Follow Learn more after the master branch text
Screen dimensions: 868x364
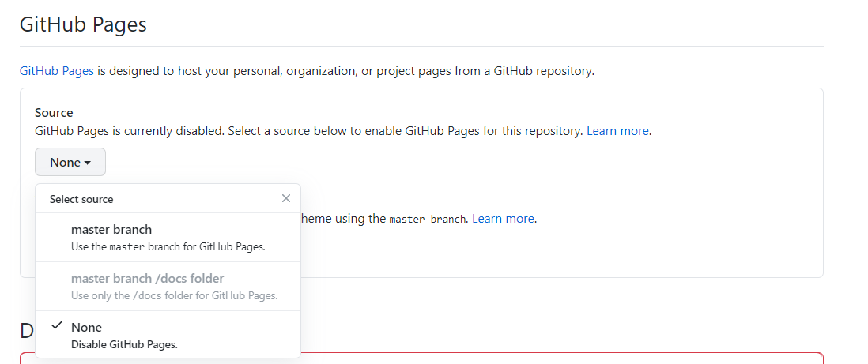503,219
